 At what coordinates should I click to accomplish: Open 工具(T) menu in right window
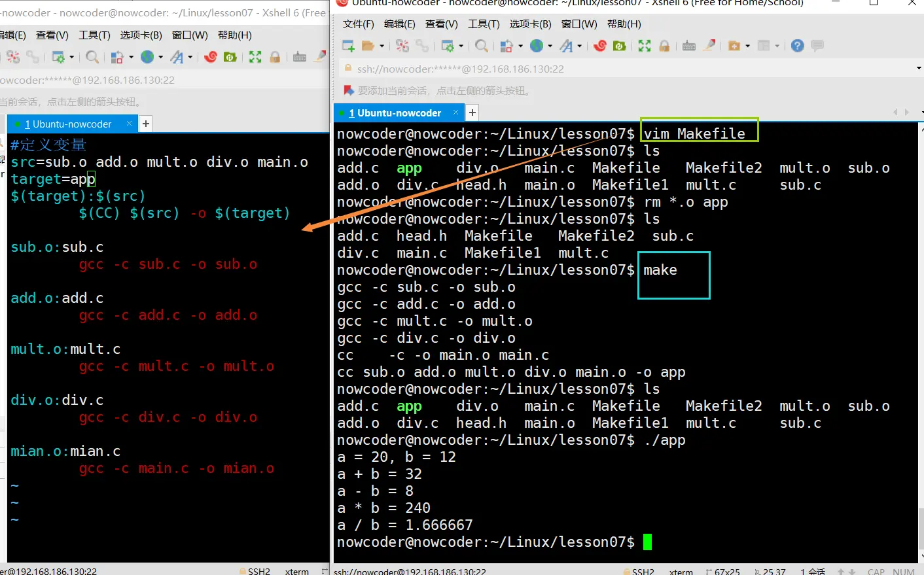tap(484, 24)
